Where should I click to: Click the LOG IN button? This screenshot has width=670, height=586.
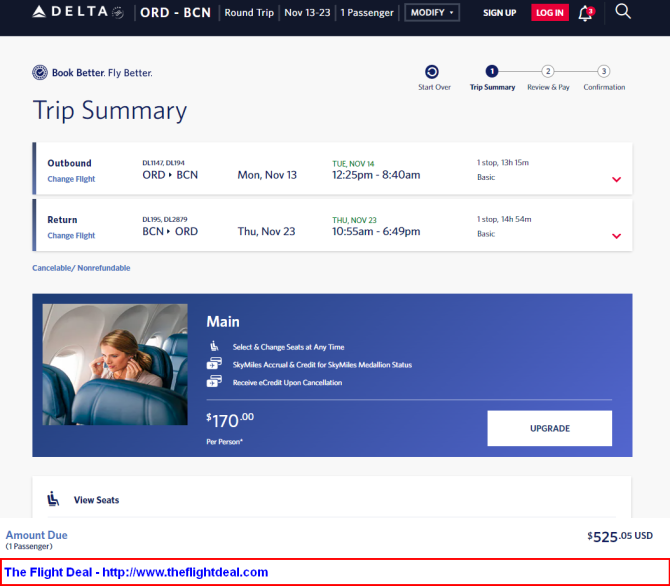tap(550, 13)
